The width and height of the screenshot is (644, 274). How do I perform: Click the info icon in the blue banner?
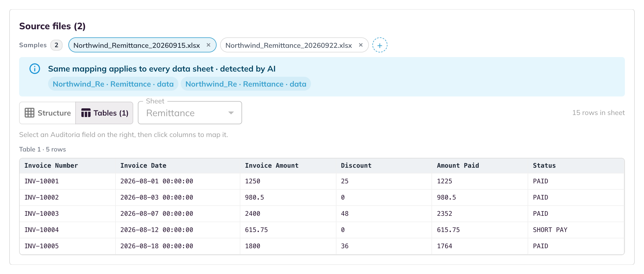point(35,69)
